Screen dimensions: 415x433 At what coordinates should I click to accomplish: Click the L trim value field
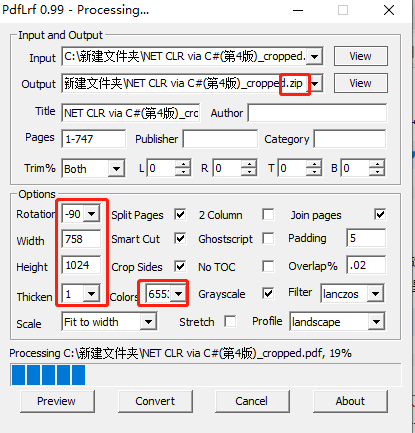pos(161,168)
